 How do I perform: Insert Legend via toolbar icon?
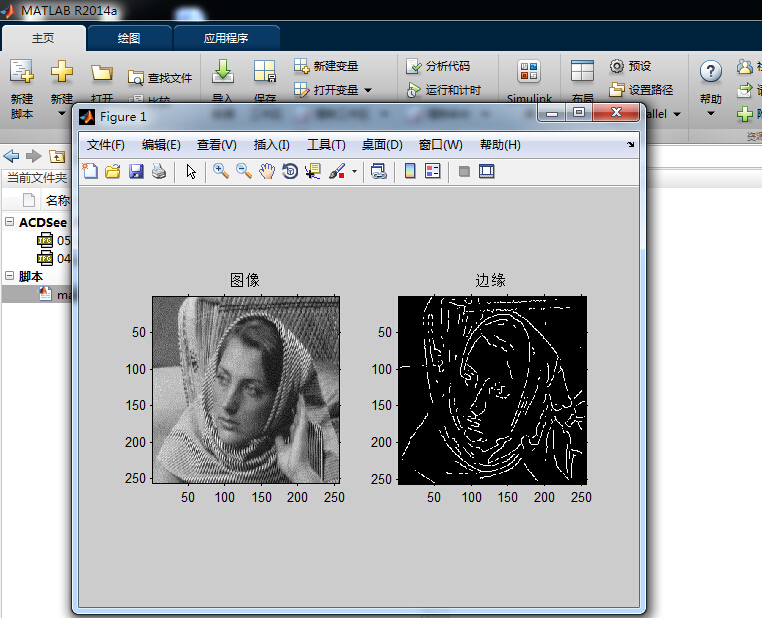[x=433, y=172]
